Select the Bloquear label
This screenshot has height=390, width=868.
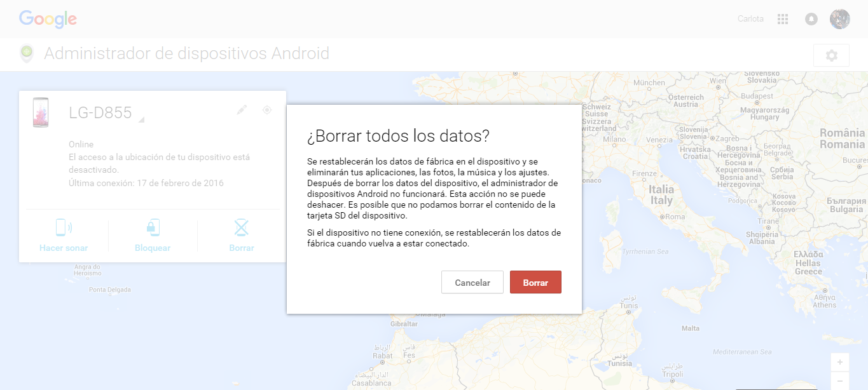(153, 248)
